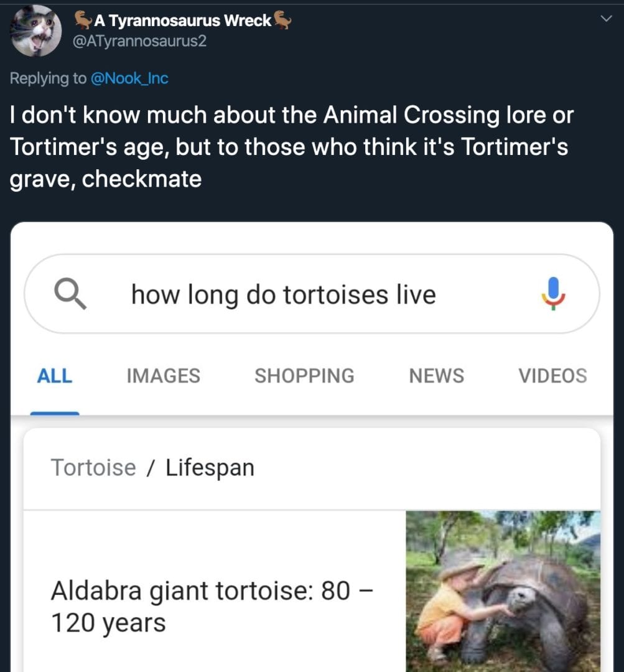Tap the Google voice search microphone

click(552, 293)
